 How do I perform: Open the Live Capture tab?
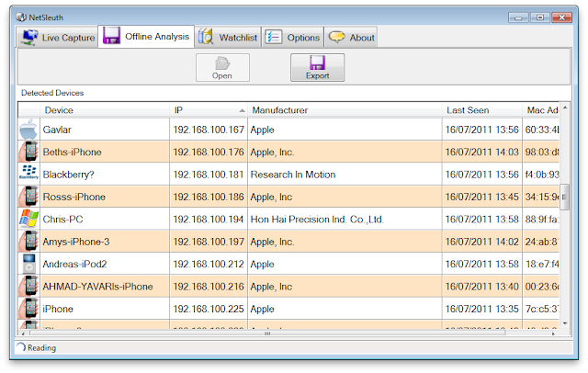coord(57,38)
